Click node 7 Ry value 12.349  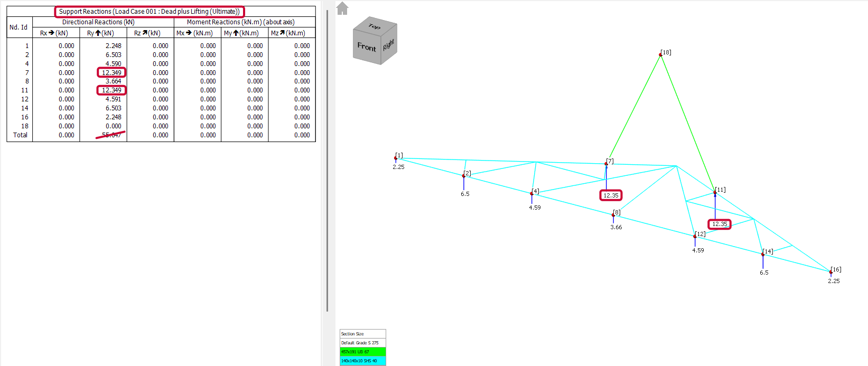(x=111, y=72)
